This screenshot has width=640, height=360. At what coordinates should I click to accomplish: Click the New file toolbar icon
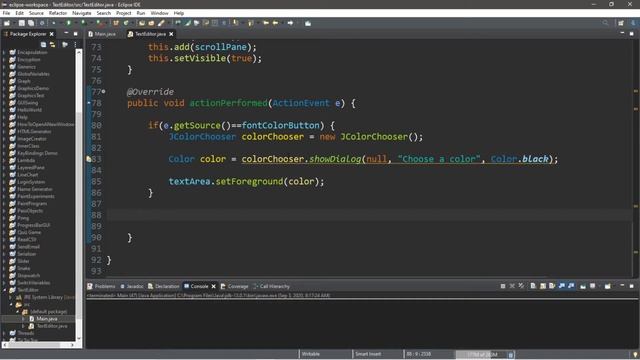[x=7, y=23]
